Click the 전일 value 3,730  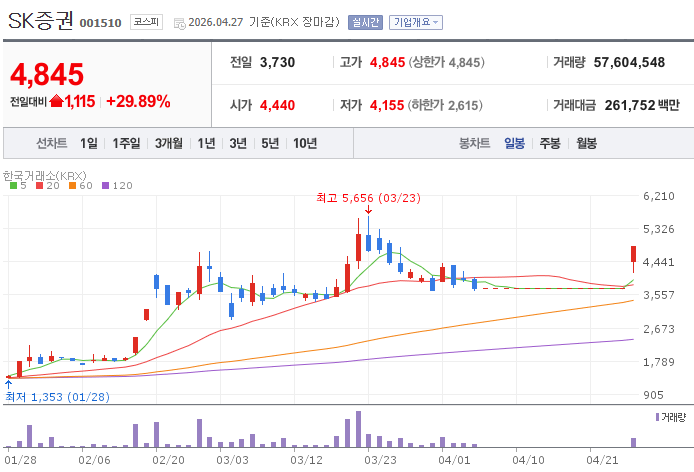(278, 62)
